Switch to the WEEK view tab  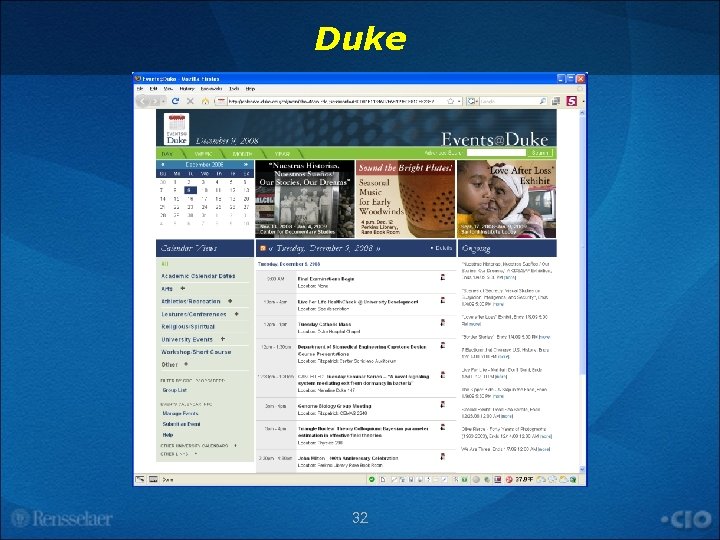(x=203, y=153)
